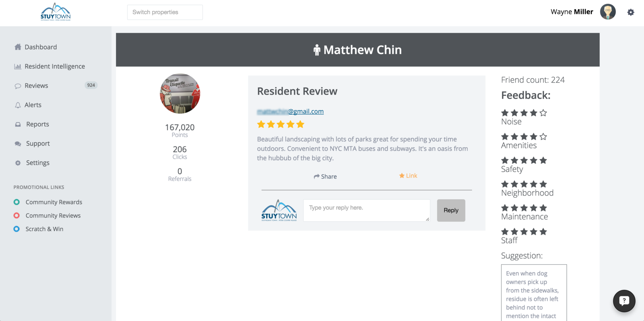This screenshot has height=321, width=644.
Task: Open the settings gear in top bar
Action: click(x=631, y=12)
